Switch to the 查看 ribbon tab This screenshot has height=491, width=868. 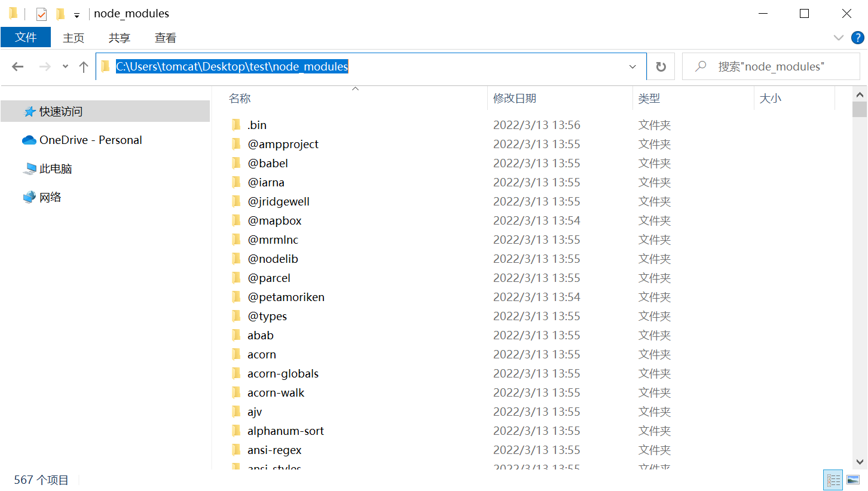click(x=166, y=38)
